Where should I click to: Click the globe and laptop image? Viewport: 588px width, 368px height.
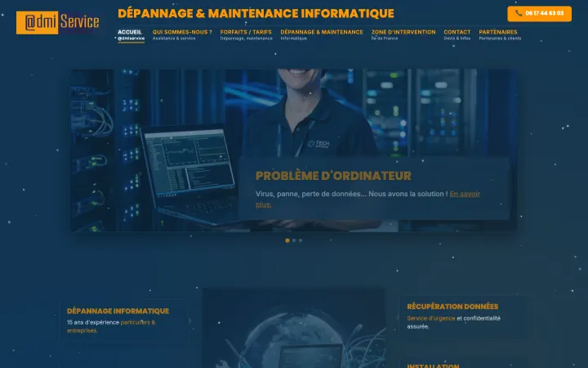tap(294, 328)
